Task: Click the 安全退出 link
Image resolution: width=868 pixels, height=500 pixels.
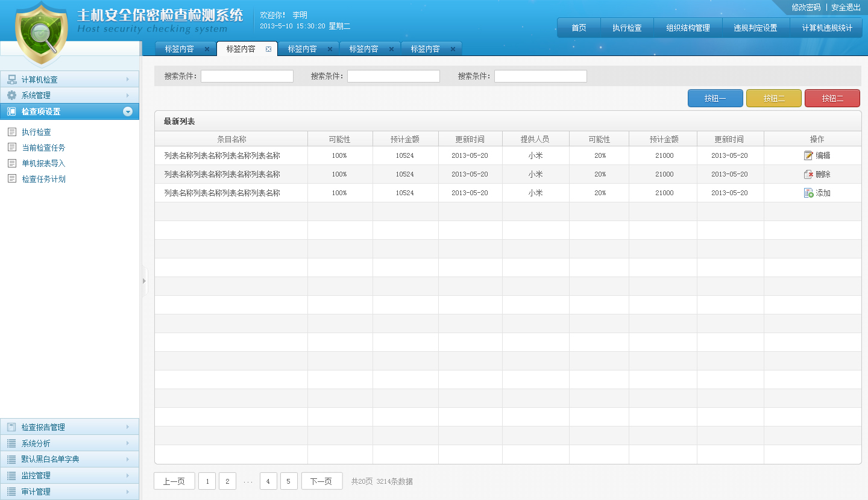Action: pos(846,7)
